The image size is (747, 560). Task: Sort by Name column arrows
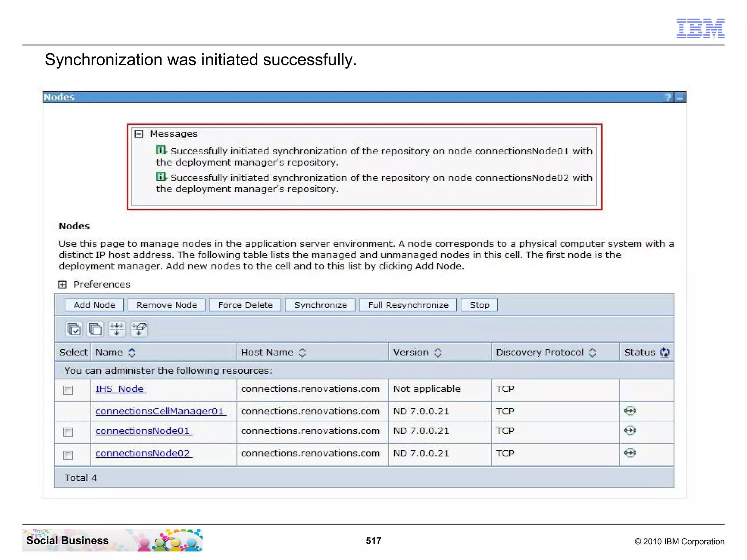coord(132,353)
